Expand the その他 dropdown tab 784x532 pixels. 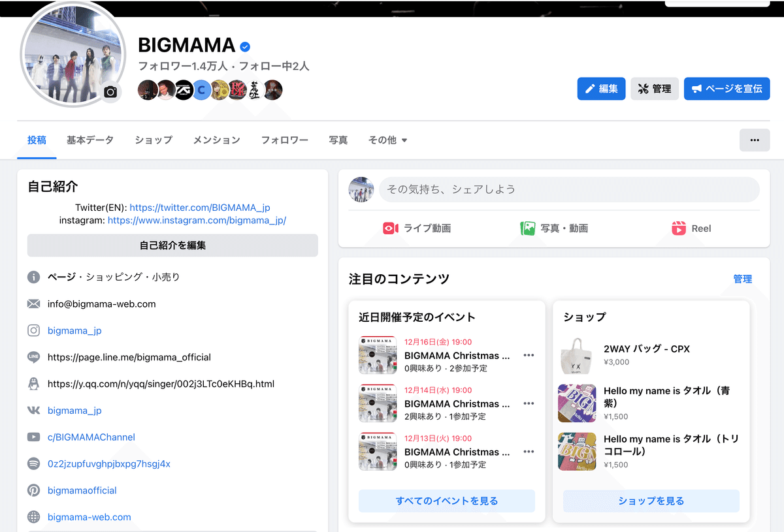coord(388,140)
